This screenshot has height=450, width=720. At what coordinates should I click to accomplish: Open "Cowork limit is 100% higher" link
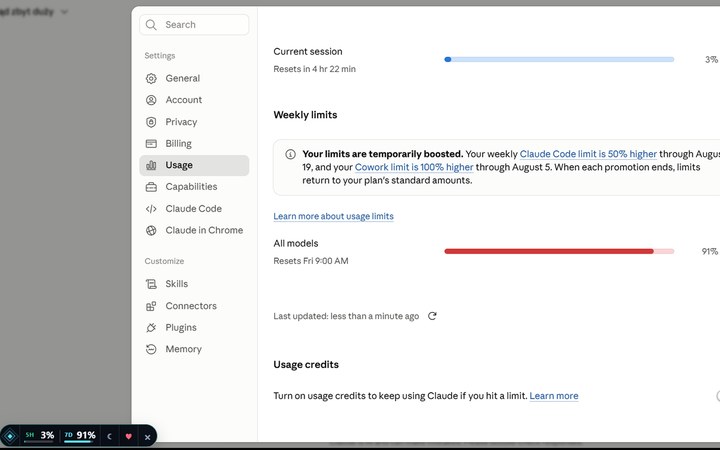pyautogui.click(x=414, y=167)
